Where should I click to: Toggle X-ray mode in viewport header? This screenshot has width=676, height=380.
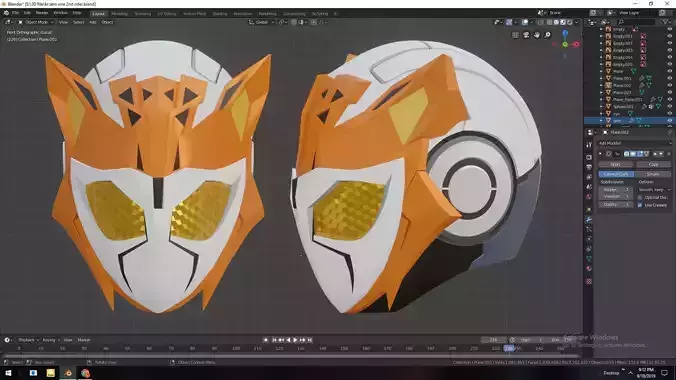tap(541, 22)
